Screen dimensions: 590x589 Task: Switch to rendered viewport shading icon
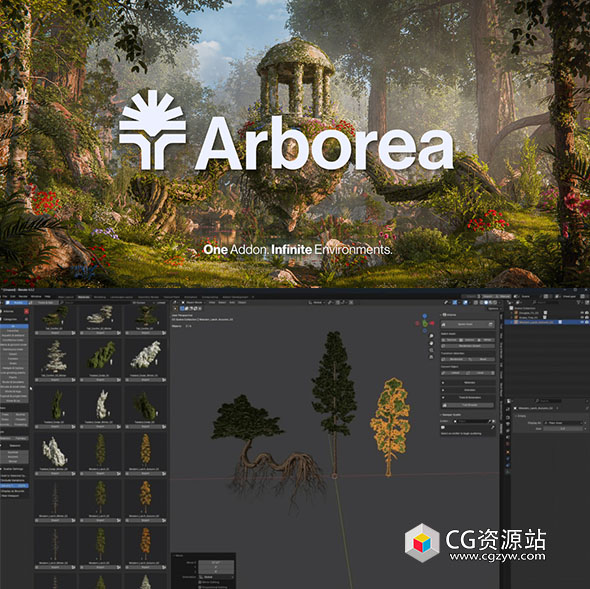point(494,302)
